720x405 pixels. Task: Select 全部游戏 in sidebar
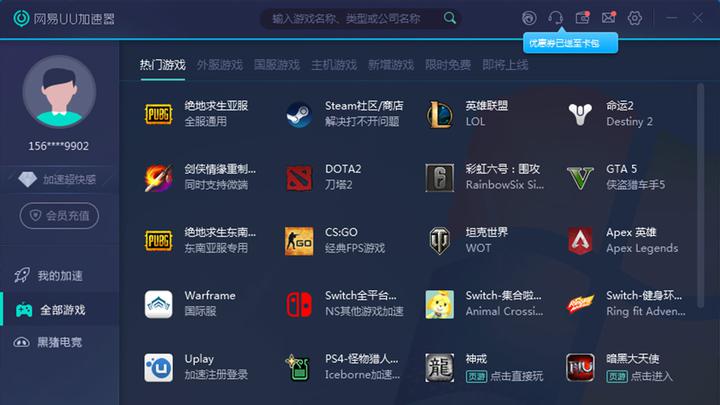(60, 310)
